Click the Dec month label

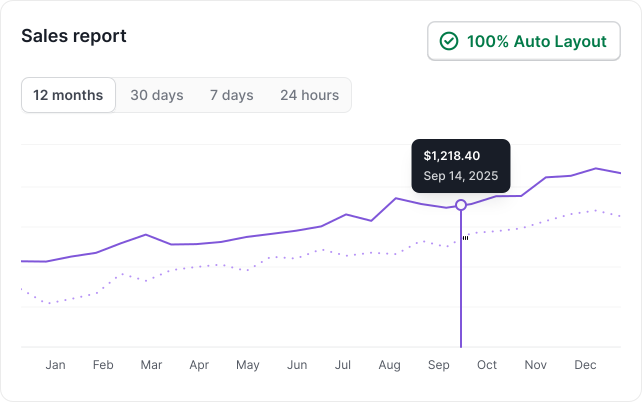tap(585, 365)
